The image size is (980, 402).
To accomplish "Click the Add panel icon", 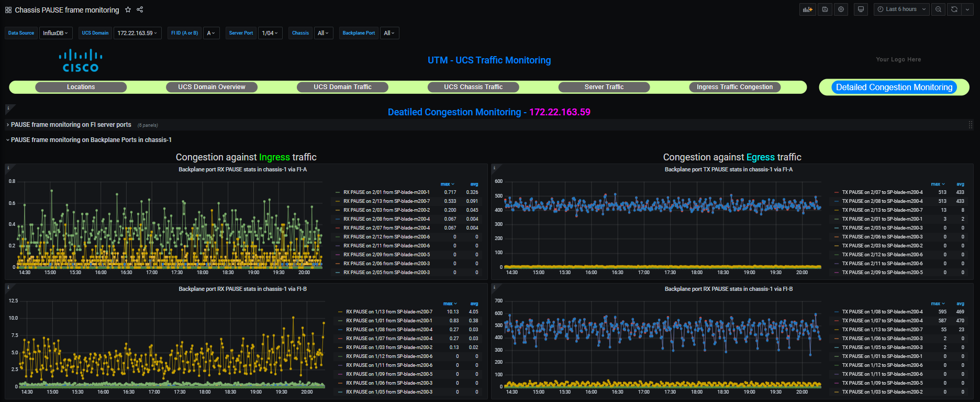I will pos(808,9).
